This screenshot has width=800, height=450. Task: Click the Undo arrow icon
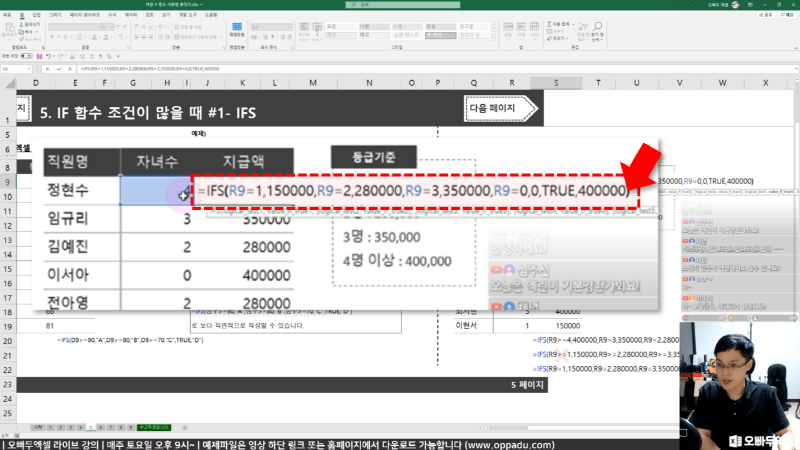tap(48, 56)
